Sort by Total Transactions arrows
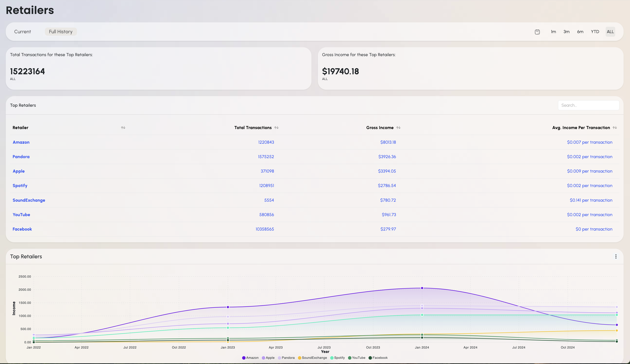Viewport: 630px width, 364px height. (276, 128)
